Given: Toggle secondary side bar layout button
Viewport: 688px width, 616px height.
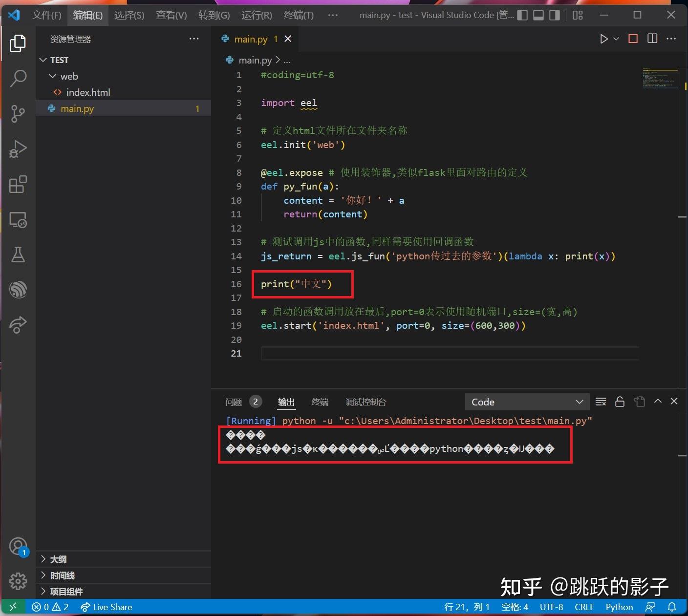Looking at the screenshot, I should coord(555,15).
